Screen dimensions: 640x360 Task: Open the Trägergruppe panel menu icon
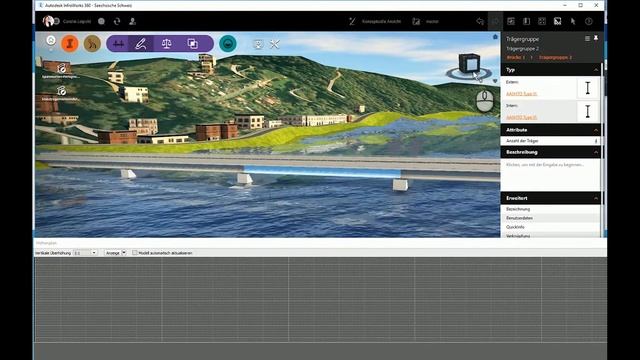point(587,38)
